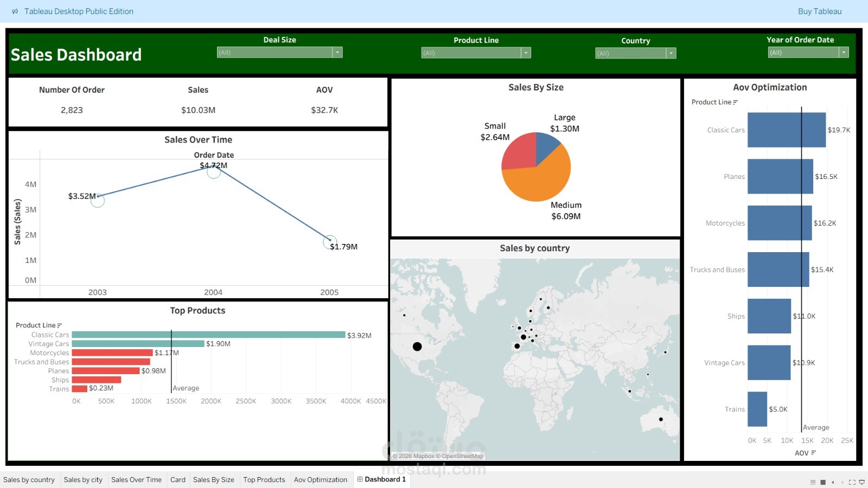Open the Product Line filter dropdown
This screenshot has width=868, height=488.
525,53
